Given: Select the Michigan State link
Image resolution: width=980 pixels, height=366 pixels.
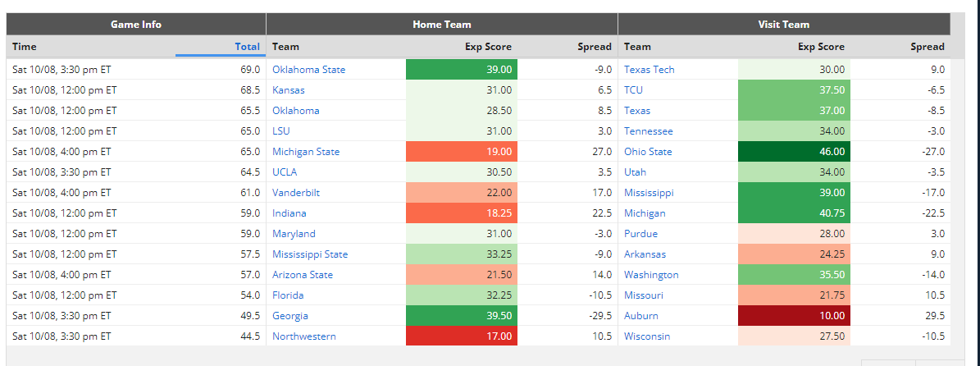Looking at the screenshot, I should coord(306,152).
